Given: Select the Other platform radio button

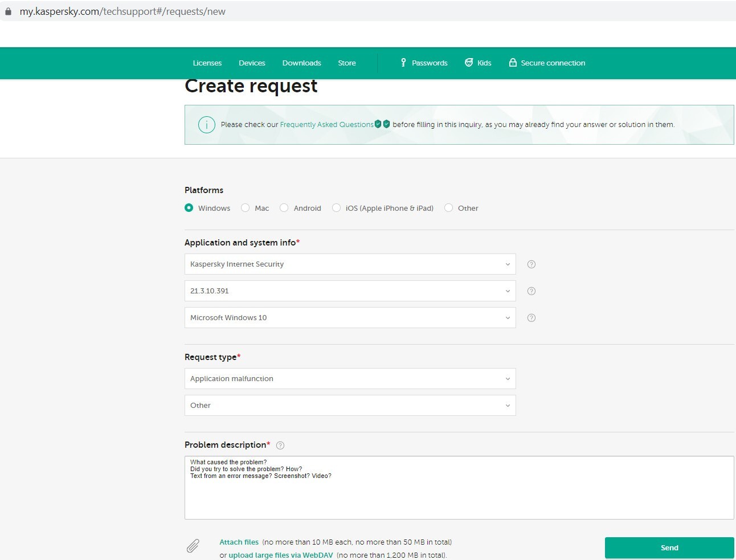Looking at the screenshot, I should click(449, 208).
